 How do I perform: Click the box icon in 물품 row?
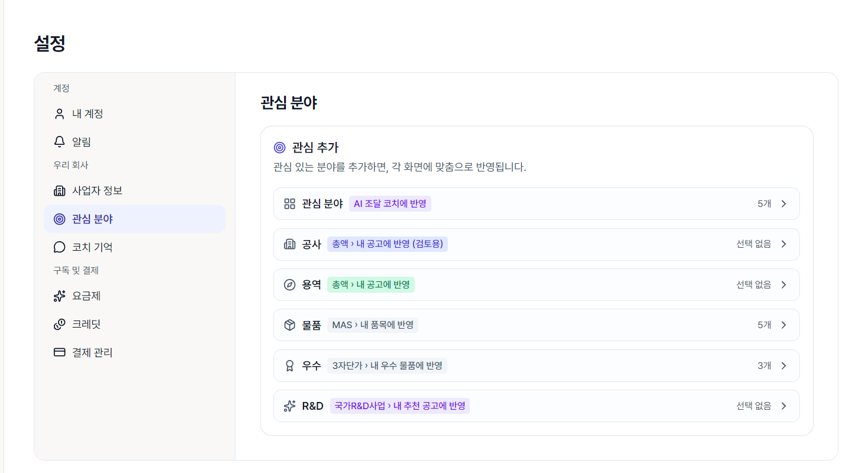coord(289,325)
